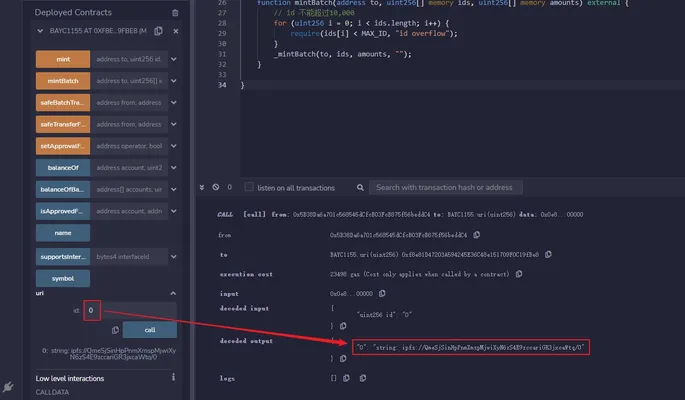Call the symbol function
685x400 pixels.
pyautogui.click(x=63, y=279)
